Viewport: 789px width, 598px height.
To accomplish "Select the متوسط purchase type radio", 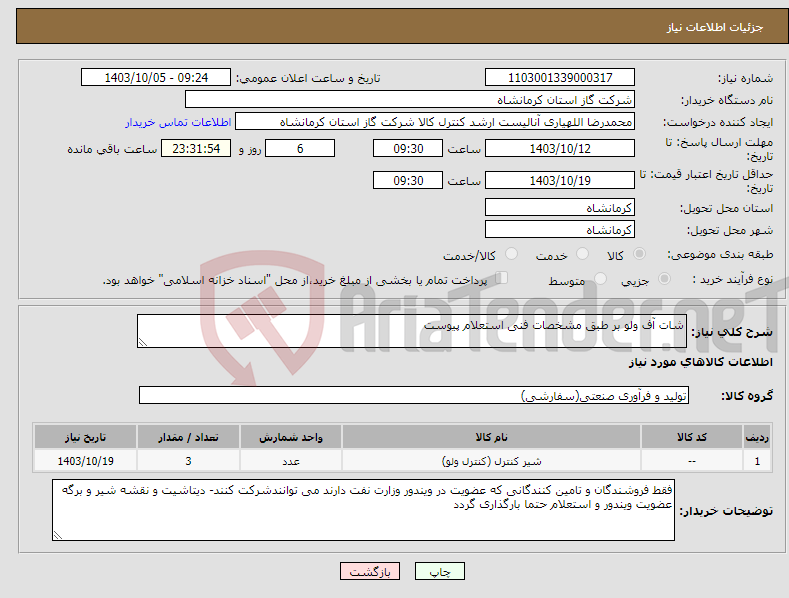I will pos(600,279).
